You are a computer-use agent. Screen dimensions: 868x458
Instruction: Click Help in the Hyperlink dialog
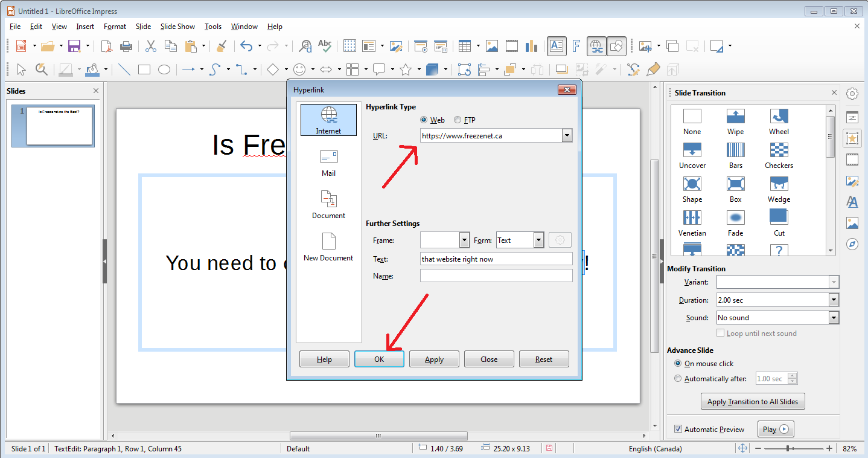click(324, 359)
